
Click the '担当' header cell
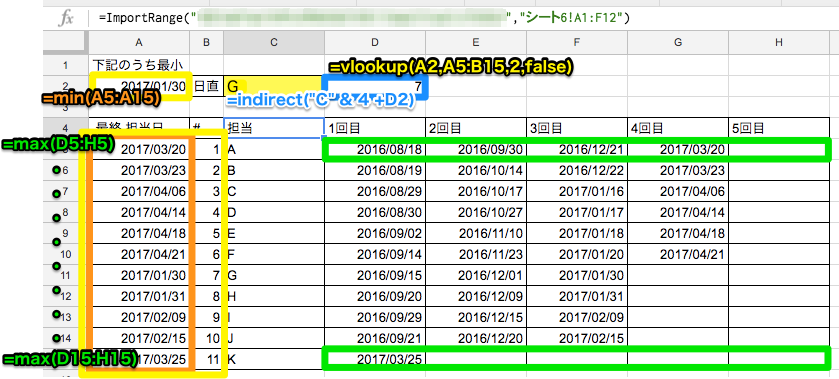(x=273, y=128)
